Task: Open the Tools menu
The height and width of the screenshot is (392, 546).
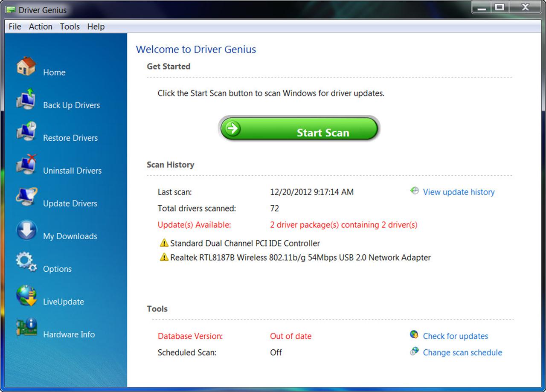Action: click(70, 26)
